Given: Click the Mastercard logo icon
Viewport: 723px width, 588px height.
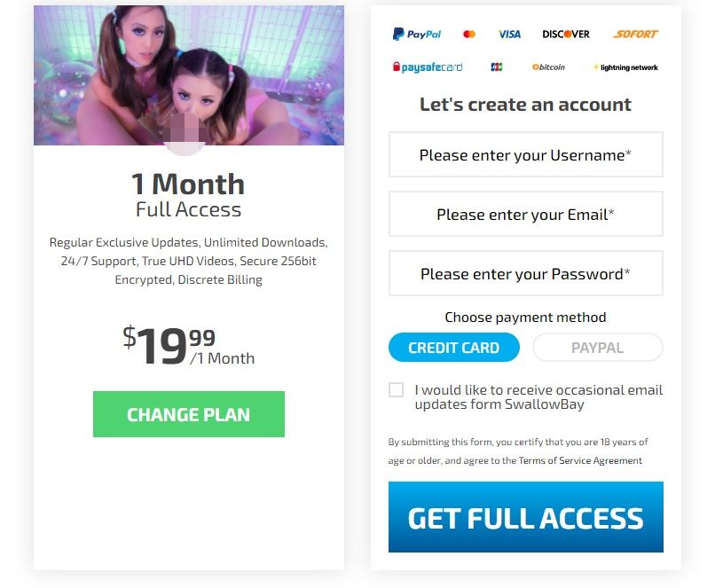Looking at the screenshot, I should (x=469, y=34).
